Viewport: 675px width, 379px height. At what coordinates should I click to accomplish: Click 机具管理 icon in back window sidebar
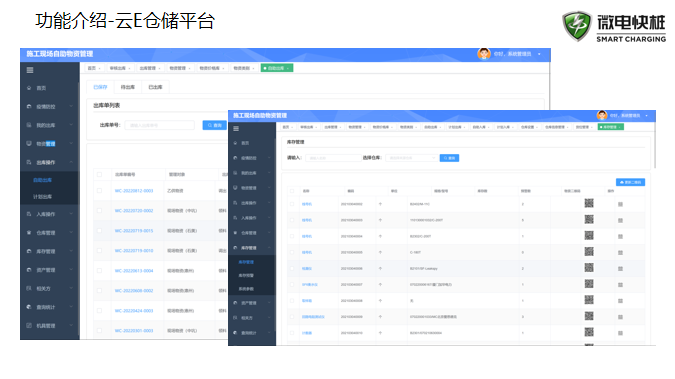click(29, 326)
